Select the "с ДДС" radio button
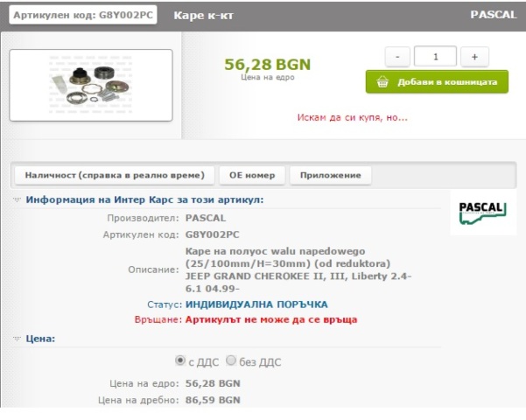Image resolution: width=526 pixels, height=420 pixels. pos(180,360)
